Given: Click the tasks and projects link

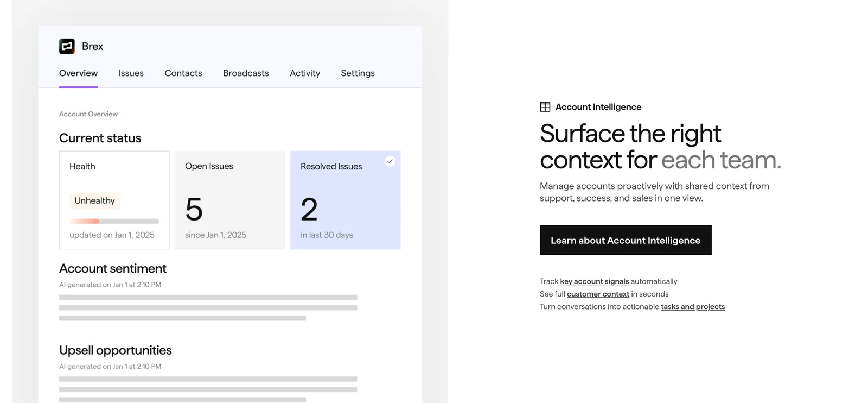Looking at the screenshot, I should click(692, 307).
